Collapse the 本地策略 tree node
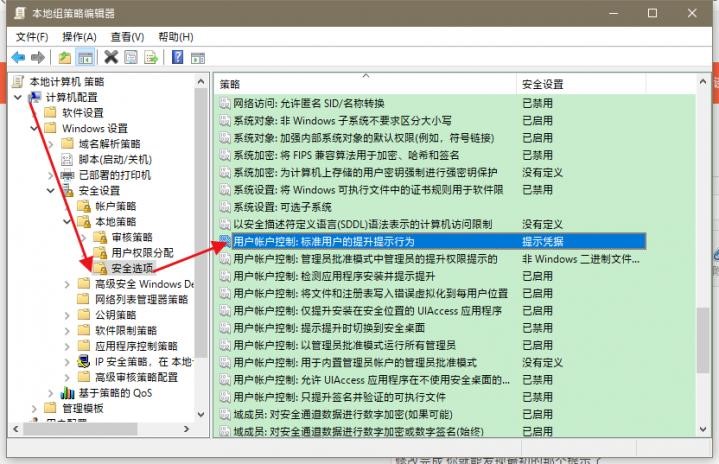Screen dimensions: 719x464 [x=67, y=221]
